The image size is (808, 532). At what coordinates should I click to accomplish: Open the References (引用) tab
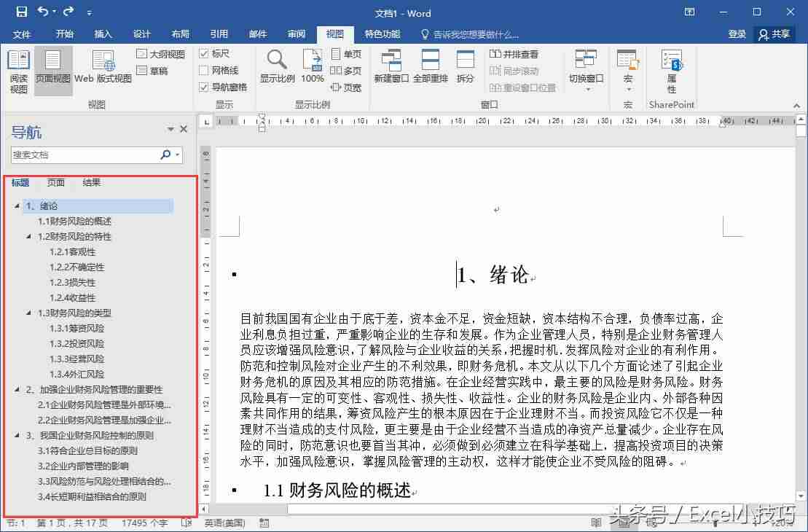click(219, 34)
